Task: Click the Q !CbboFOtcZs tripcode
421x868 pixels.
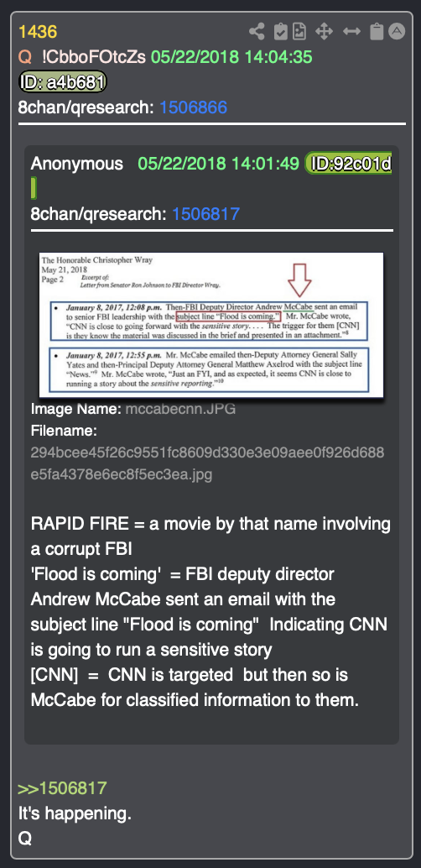Action: [x=82, y=56]
